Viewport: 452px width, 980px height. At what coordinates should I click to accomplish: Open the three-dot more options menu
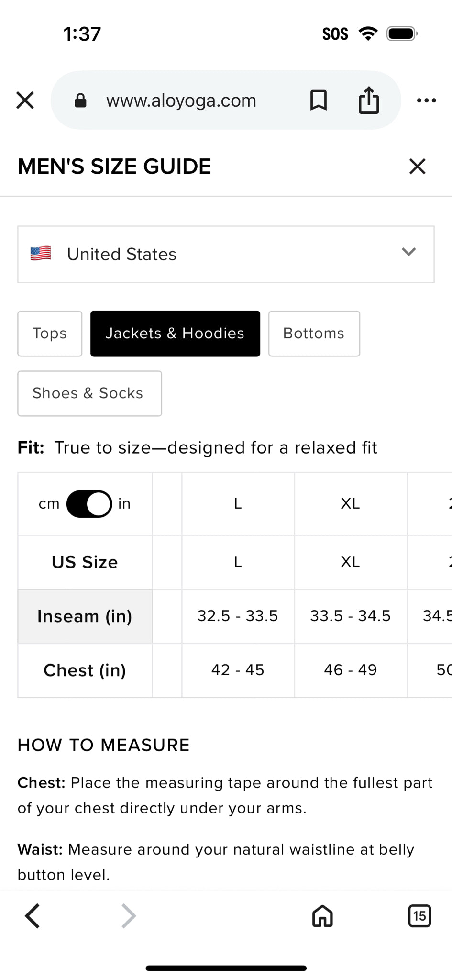click(x=426, y=100)
